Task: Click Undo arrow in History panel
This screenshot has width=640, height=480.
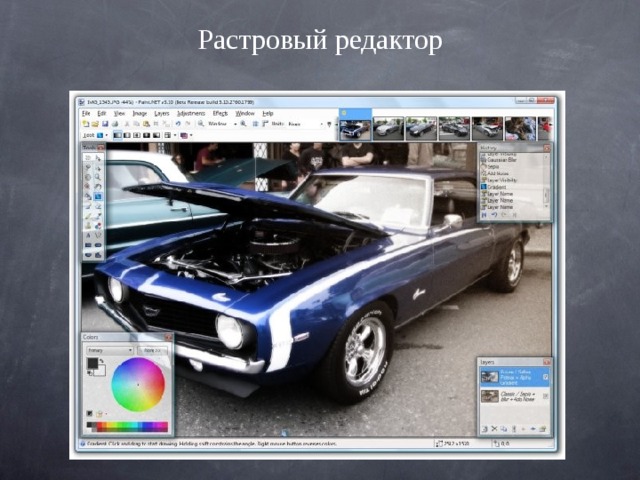Action: coord(494,214)
